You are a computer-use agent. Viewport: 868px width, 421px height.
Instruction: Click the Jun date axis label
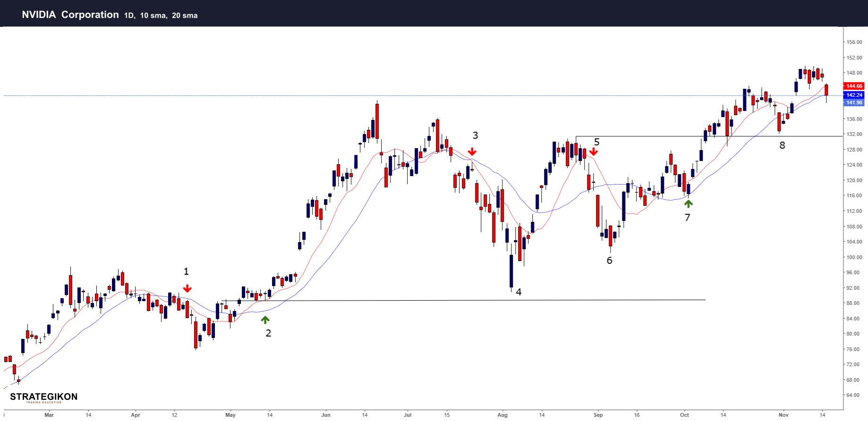click(x=326, y=415)
